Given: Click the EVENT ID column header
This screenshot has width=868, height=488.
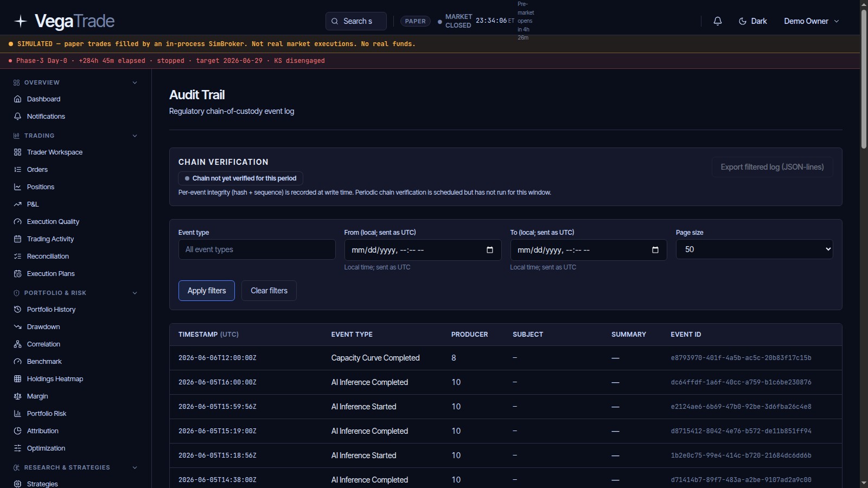Looking at the screenshot, I should point(686,335).
